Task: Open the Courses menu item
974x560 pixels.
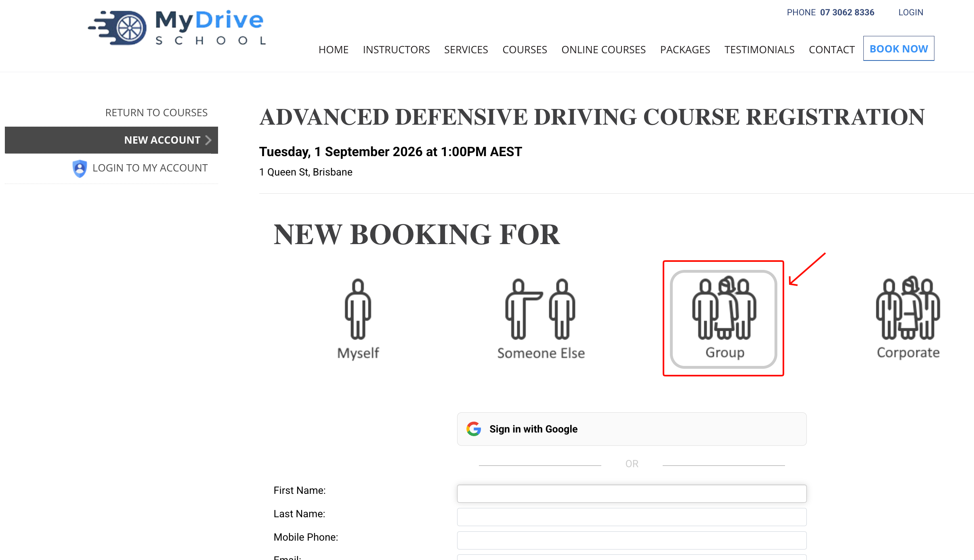Action: click(x=525, y=50)
